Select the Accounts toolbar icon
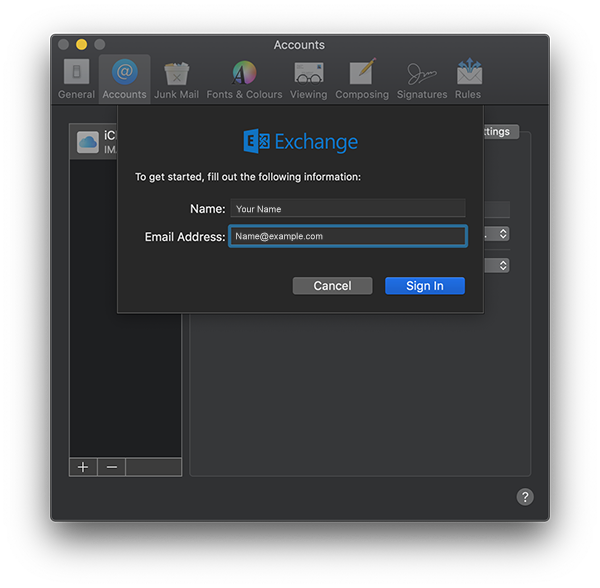 click(124, 79)
